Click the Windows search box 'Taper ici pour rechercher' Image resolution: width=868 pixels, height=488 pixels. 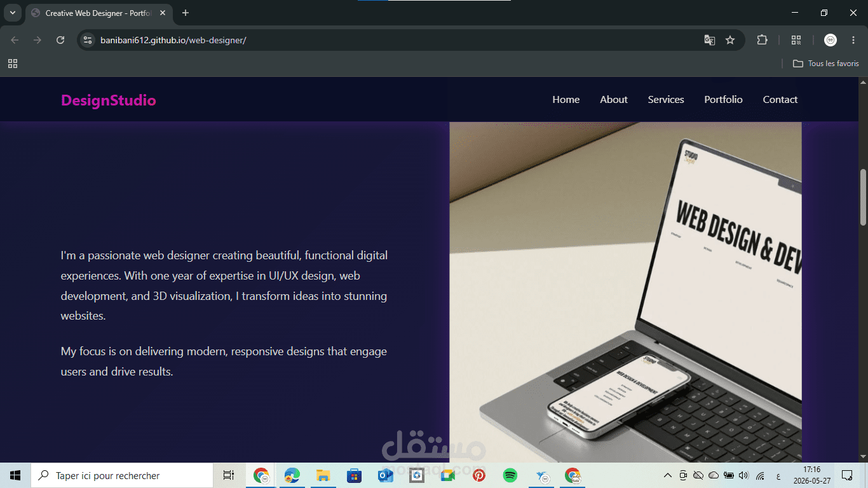point(122,475)
